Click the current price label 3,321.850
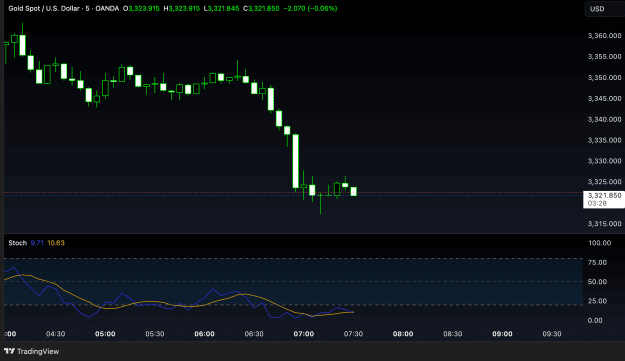The width and height of the screenshot is (625, 361). pos(605,196)
